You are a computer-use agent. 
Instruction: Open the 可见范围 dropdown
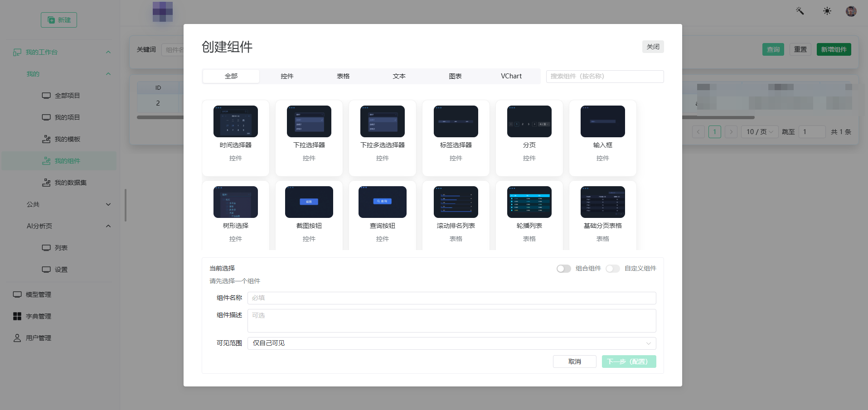[452, 343]
